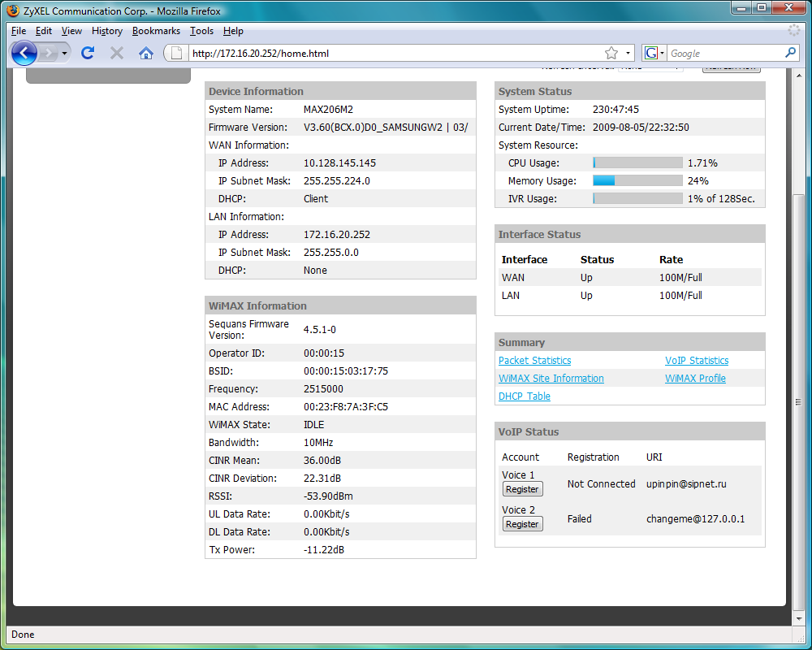Viewport: 812px width, 650px height.
Task: Open WiMAX Site Information link
Action: point(551,379)
